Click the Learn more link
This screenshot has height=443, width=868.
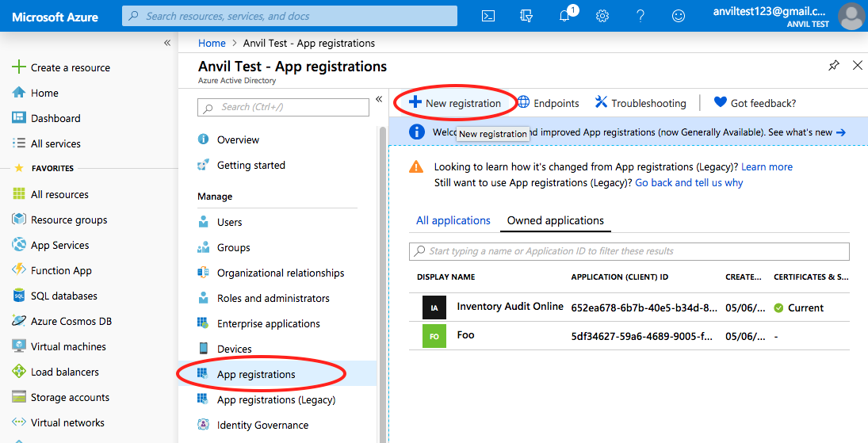click(767, 166)
